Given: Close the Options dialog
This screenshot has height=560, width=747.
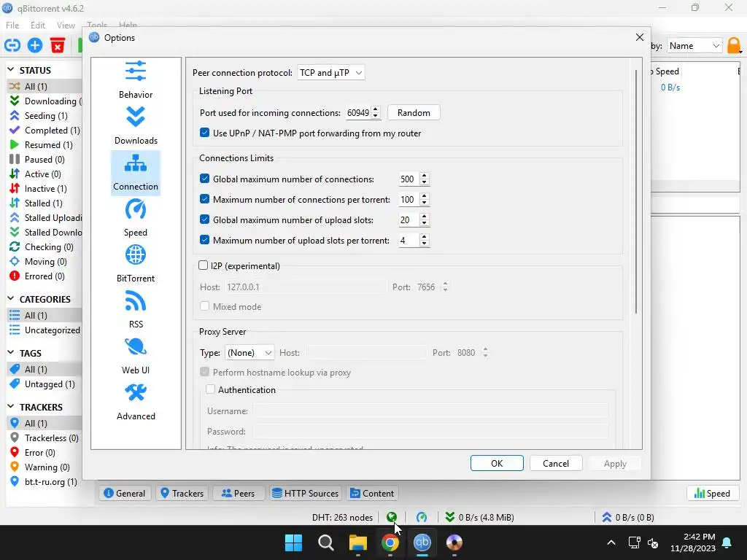Looking at the screenshot, I should [x=640, y=37].
